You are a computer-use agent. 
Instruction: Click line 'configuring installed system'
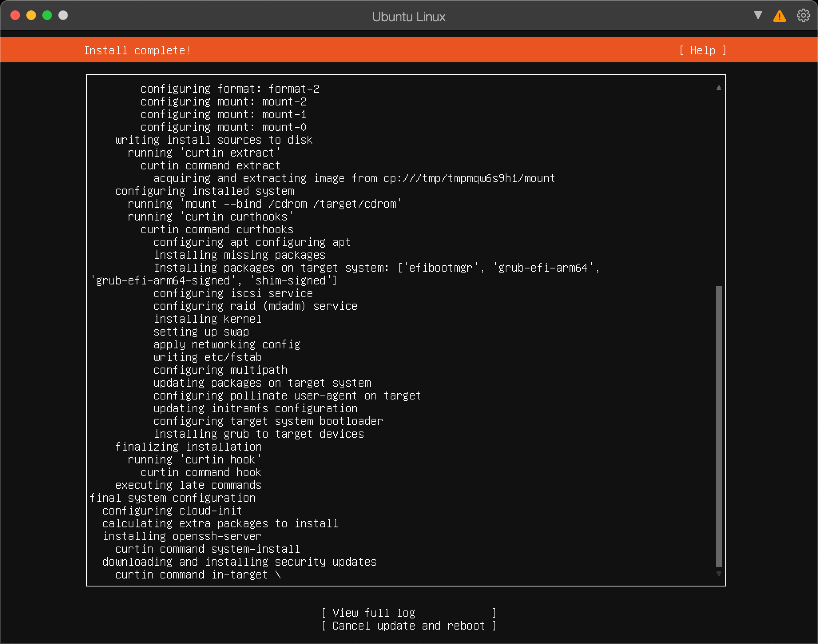point(204,191)
